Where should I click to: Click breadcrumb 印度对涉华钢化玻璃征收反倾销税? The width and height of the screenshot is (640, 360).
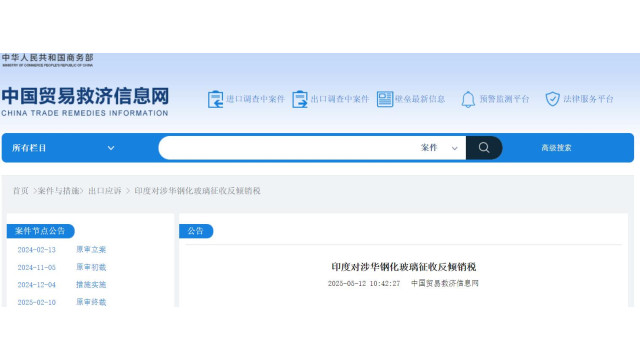click(198, 191)
